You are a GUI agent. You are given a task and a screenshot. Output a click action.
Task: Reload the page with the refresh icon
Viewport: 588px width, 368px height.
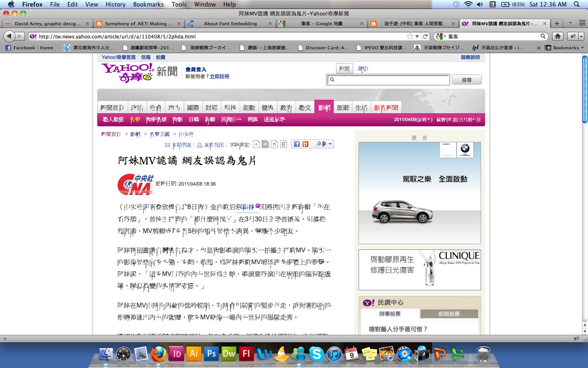(425, 36)
